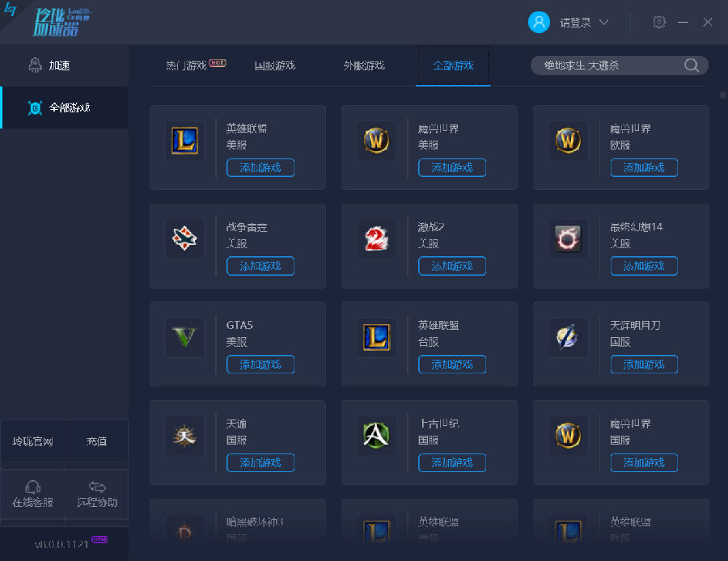Viewport: 728px width, 561px height.
Task: Open 远程协助 via the arrows icon
Action: click(97, 487)
